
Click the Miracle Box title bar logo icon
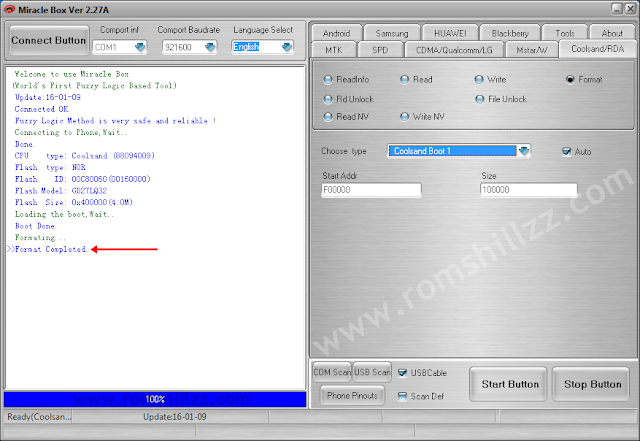(x=9, y=9)
